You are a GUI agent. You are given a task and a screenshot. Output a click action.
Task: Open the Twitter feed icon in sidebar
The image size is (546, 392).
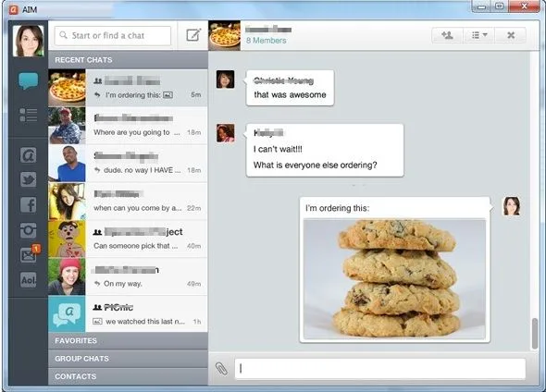click(28, 179)
